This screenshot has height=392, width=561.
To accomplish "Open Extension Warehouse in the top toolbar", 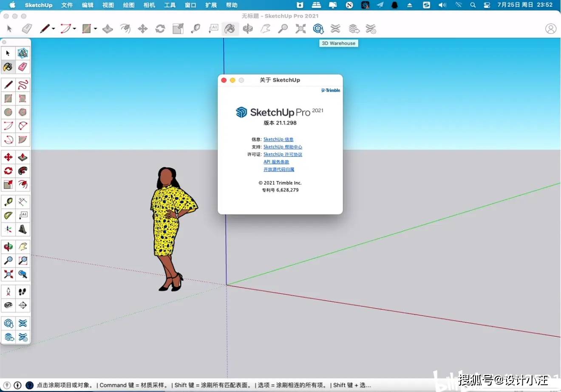I will point(336,29).
